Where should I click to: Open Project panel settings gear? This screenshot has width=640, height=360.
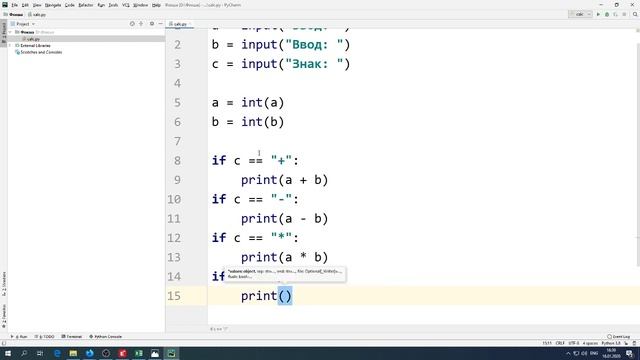pos(152,24)
